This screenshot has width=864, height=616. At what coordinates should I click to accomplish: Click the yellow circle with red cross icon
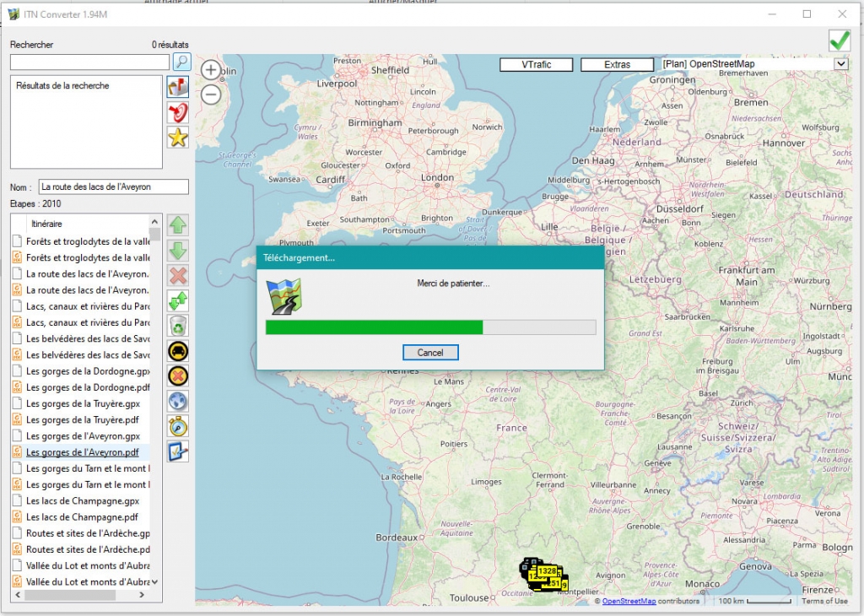point(178,376)
